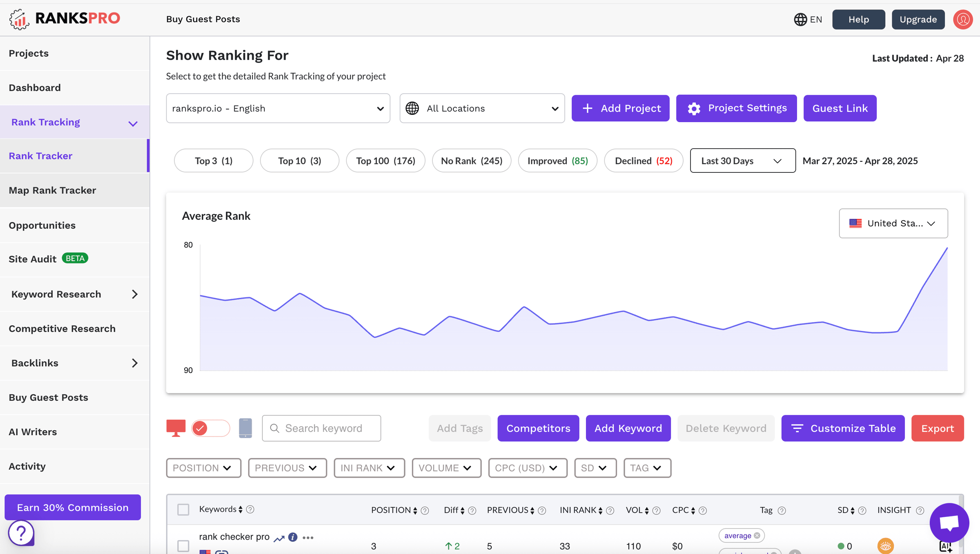This screenshot has height=554, width=980.
Task: Click help icon next to Tag header
Action: [782, 510]
